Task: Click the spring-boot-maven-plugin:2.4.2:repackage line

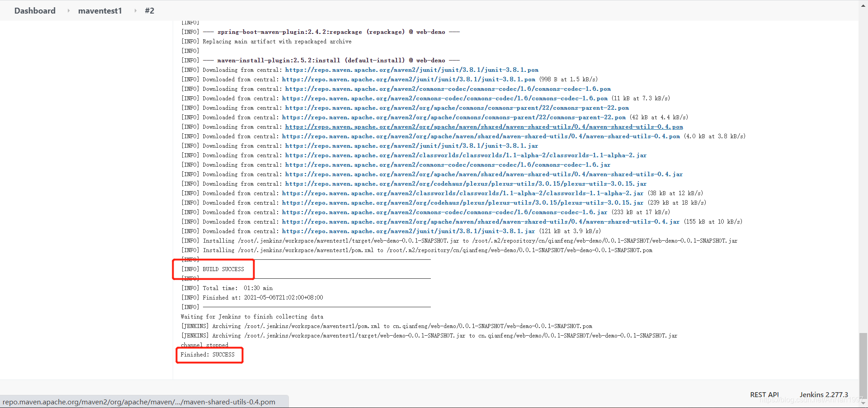Action: click(x=321, y=32)
